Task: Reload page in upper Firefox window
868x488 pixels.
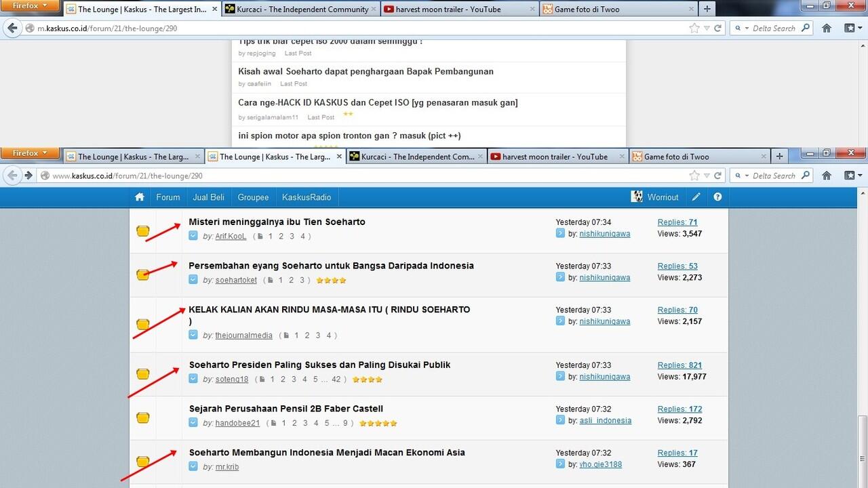Action: click(x=717, y=28)
